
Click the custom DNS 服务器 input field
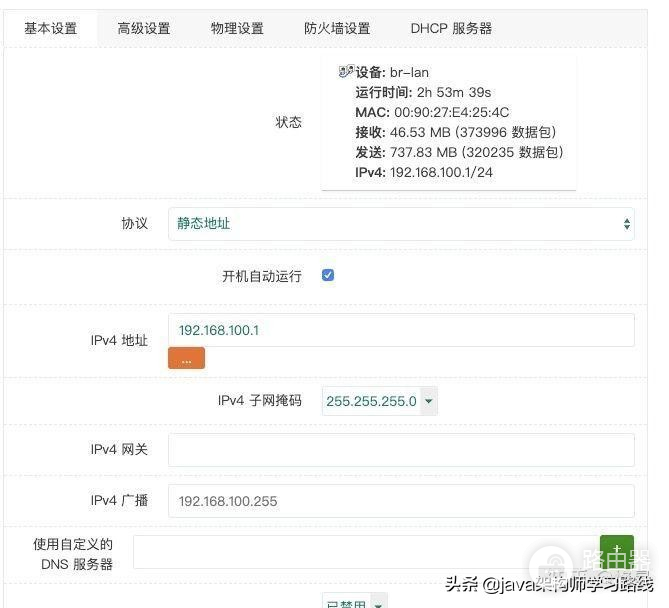[364, 552]
